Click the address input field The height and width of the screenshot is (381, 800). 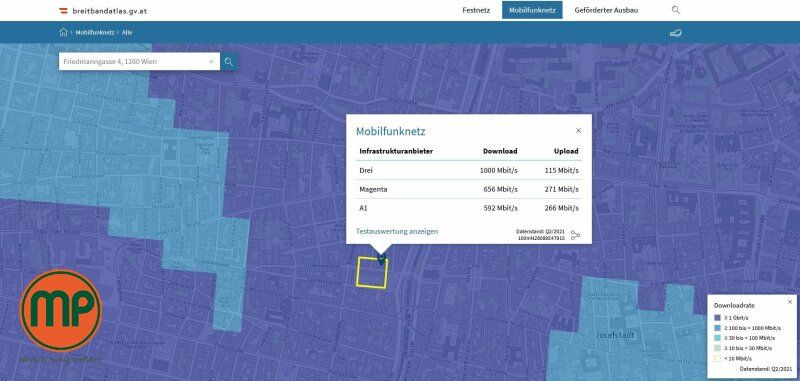tap(134, 62)
